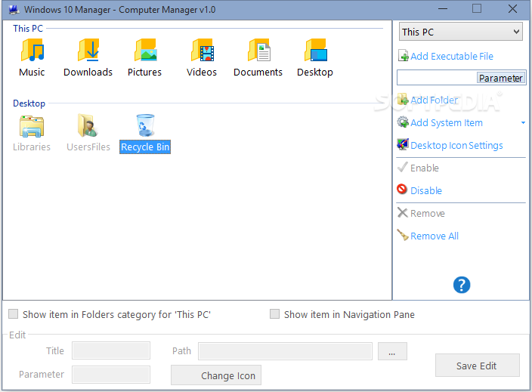532x392 pixels.
Task: Click the parameter input next to Parameter button
Action: point(437,78)
